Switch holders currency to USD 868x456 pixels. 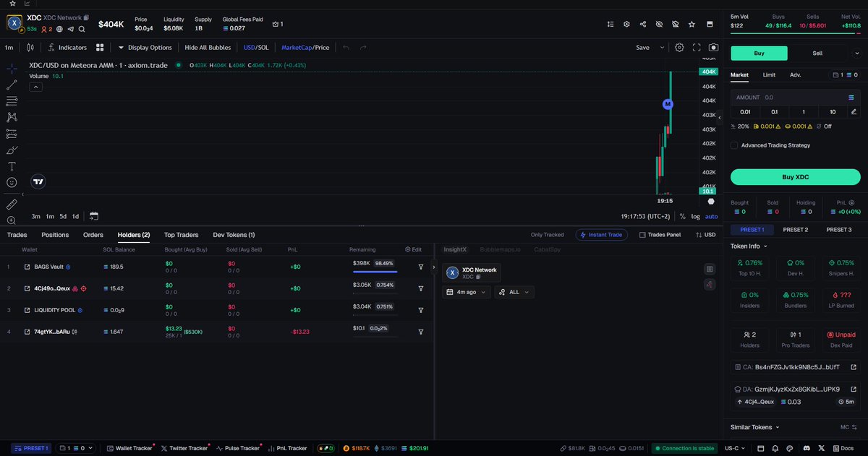(705, 235)
